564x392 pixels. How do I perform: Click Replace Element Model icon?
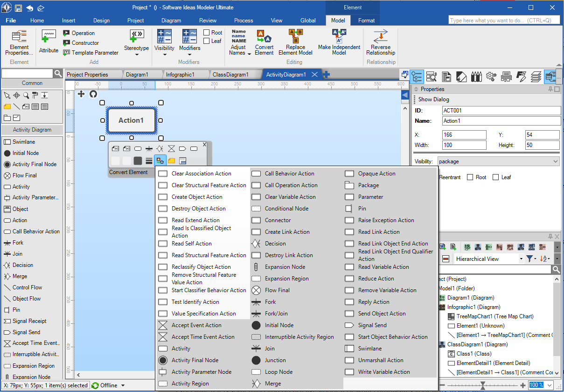295,36
